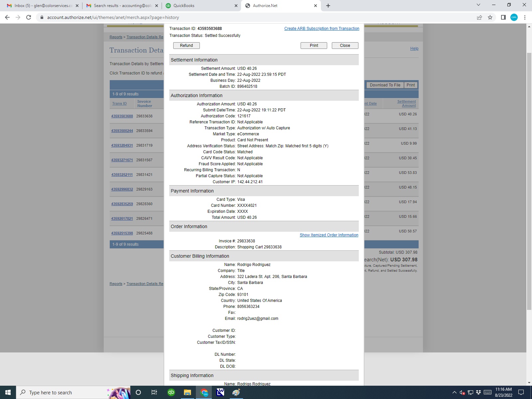Screen dimensions: 532x399
Task: Open QuickBooks from the Windows taskbar
Action: pyautogui.click(x=171, y=392)
